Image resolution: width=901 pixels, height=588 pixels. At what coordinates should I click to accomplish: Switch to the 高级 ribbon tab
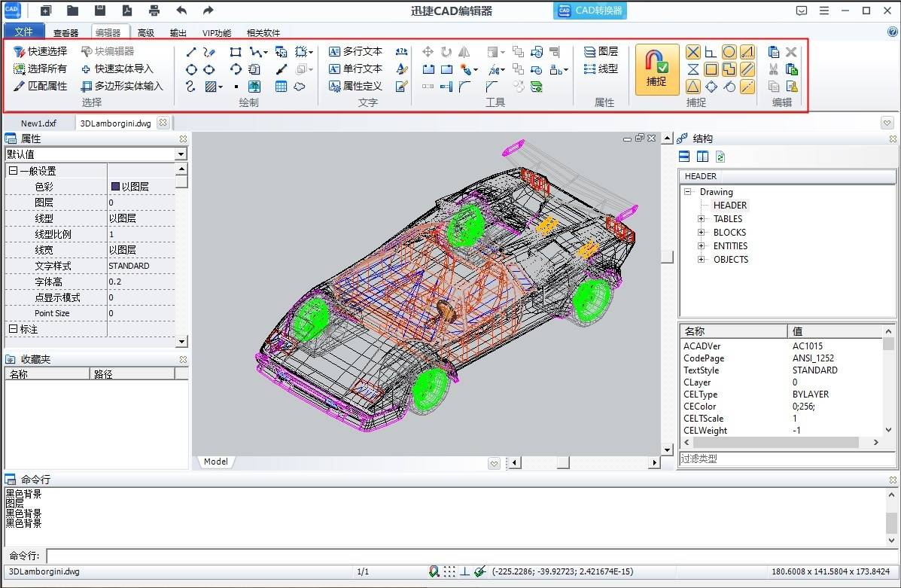(x=146, y=33)
